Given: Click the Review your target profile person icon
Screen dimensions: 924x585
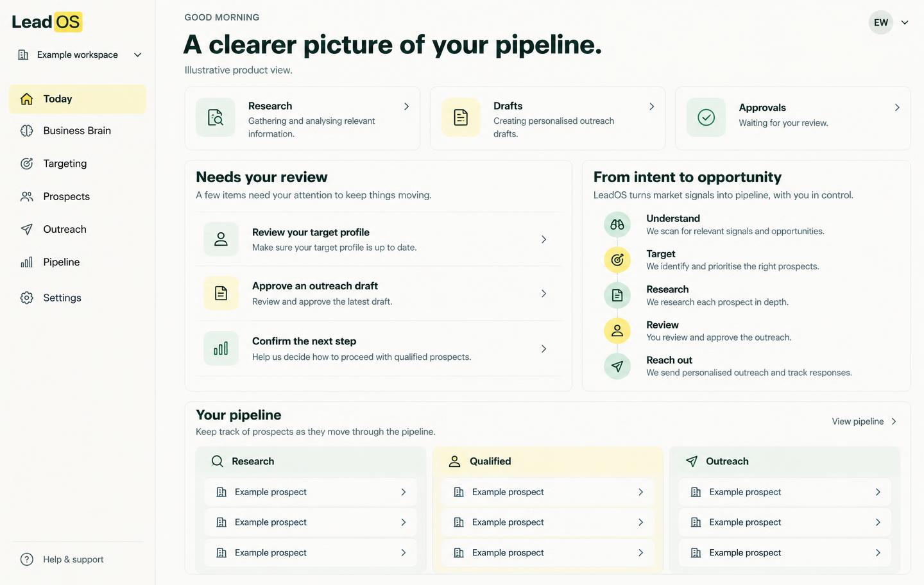Looking at the screenshot, I should (x=221, y=239).
